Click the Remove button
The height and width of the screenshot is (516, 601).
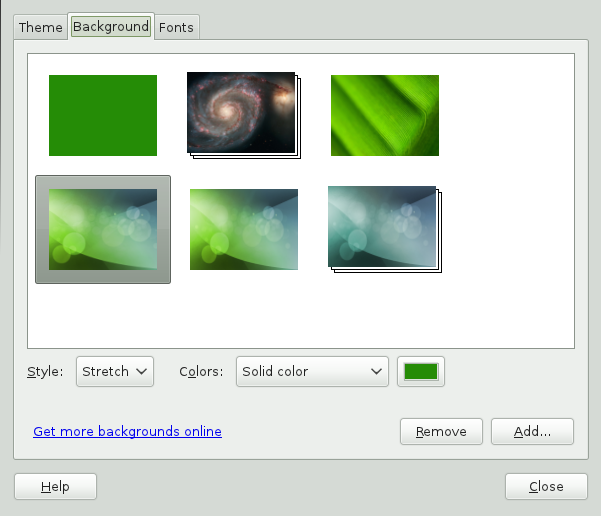pyautogui.click(x=441, y=431)
